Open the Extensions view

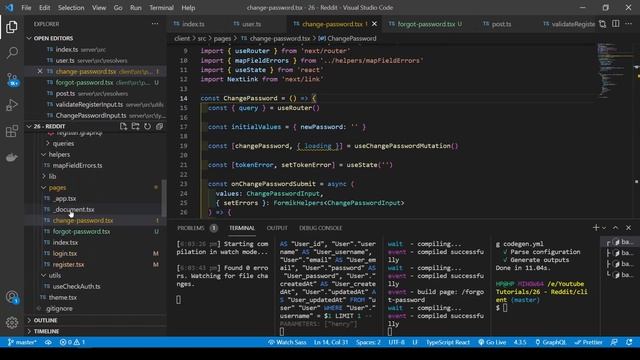(12, 131)
